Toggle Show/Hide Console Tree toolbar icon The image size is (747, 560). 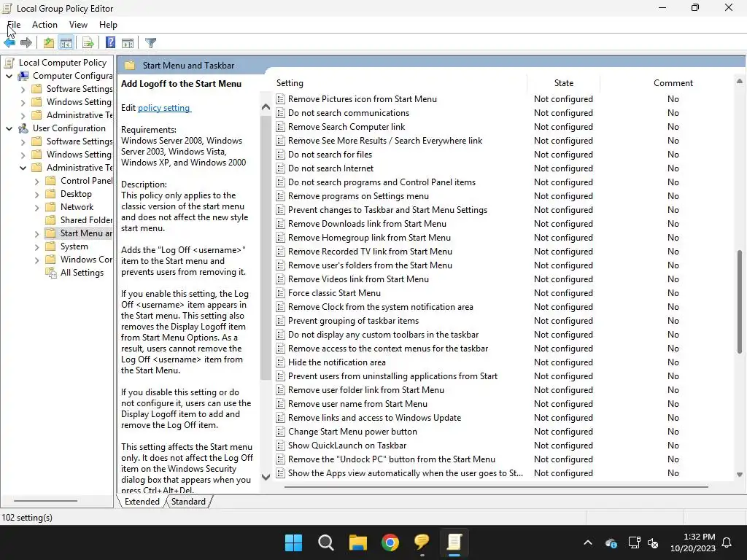66,43
